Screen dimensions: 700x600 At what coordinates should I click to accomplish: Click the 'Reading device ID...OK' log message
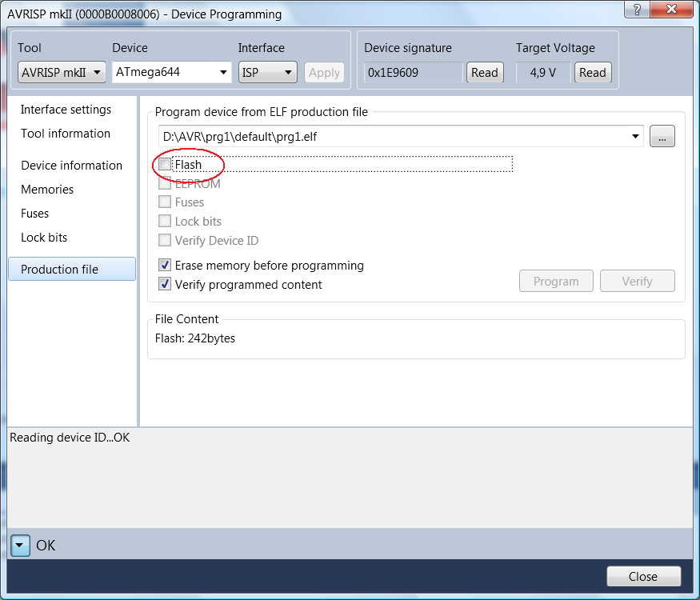click(x=70, y=438)
